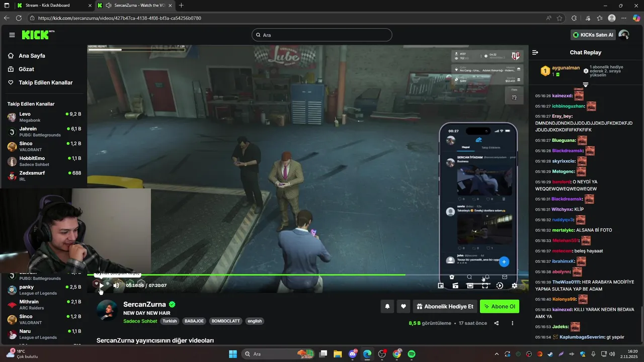Play the video with the play button
The height and width of the screenshot is (362, 644).
(101, 286)
